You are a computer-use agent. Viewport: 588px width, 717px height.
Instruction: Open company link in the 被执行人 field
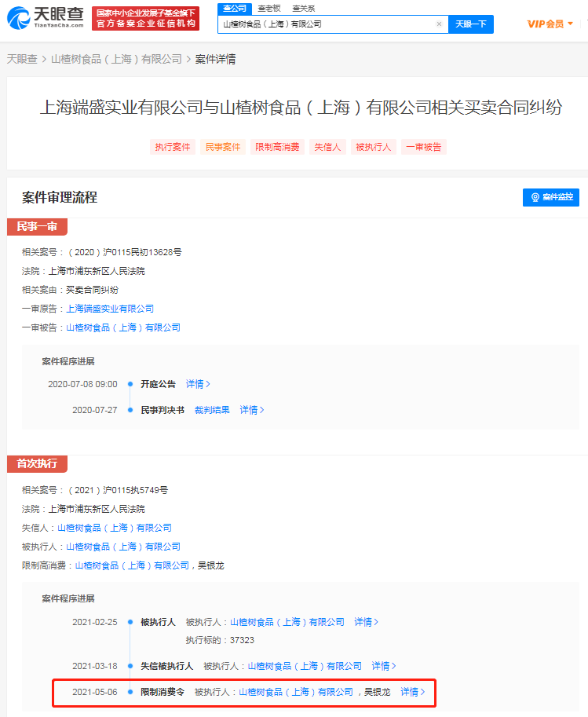click(123, 547)
